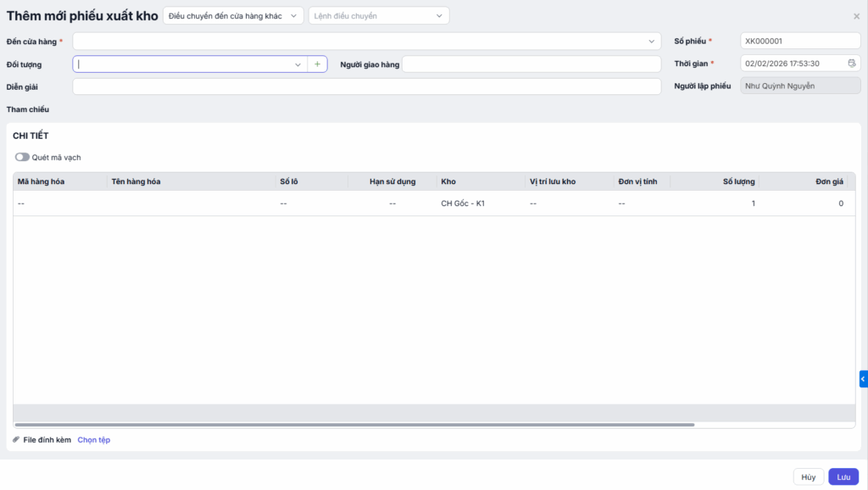Click the Chọn tệp link
This screenshot has width=868, height=490.
pos(94,440)
